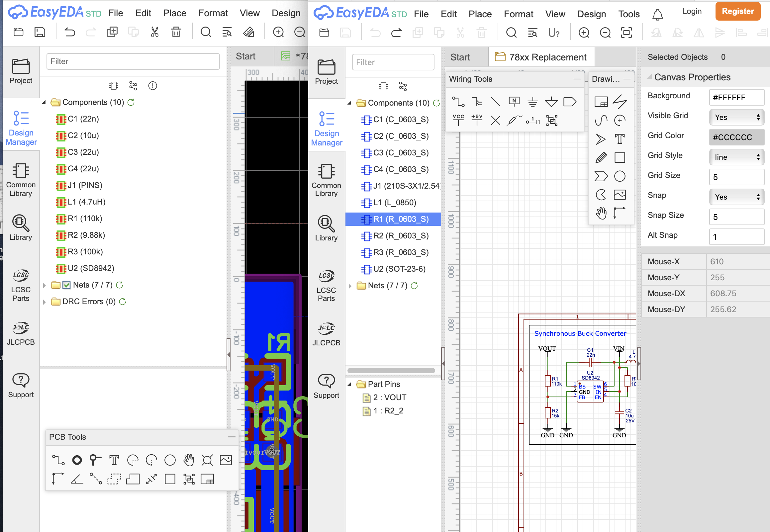This screenshot has width=770, height=532.
Task: Select the Pad tool in PCB Tools
Action: click(x=77, y=460)
